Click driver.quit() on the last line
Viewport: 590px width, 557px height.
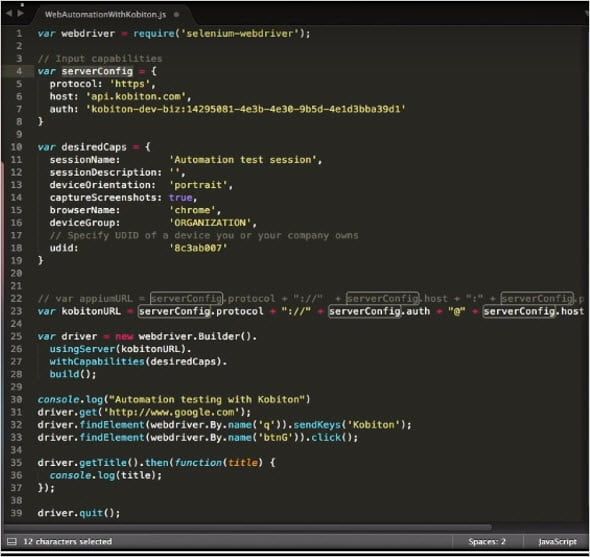point(79,513)
